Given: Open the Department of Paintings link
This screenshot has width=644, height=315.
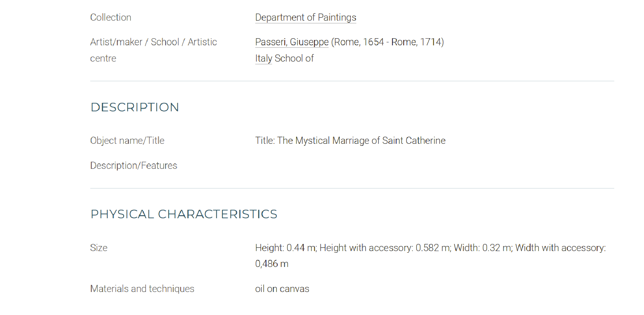Looking at the screenshot, I should [306, 18].
